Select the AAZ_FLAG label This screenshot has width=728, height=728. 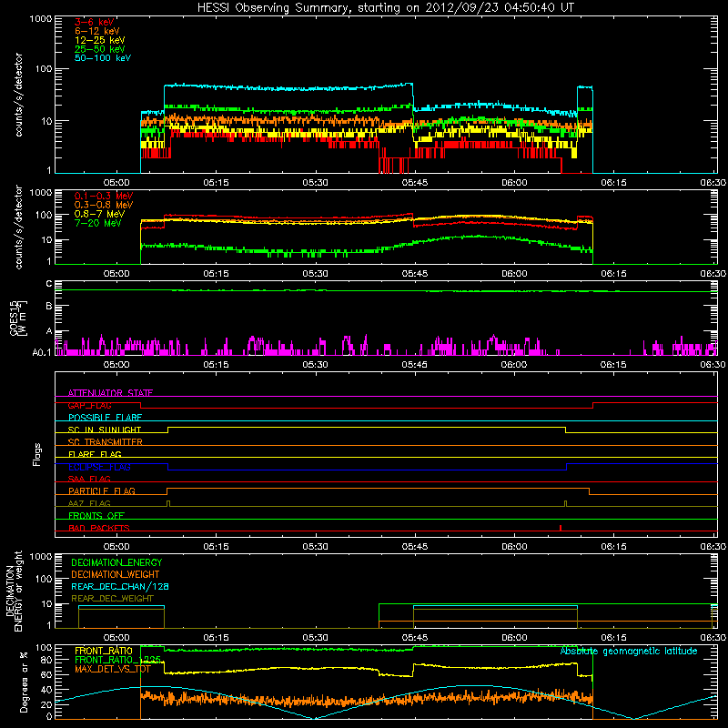89,503
